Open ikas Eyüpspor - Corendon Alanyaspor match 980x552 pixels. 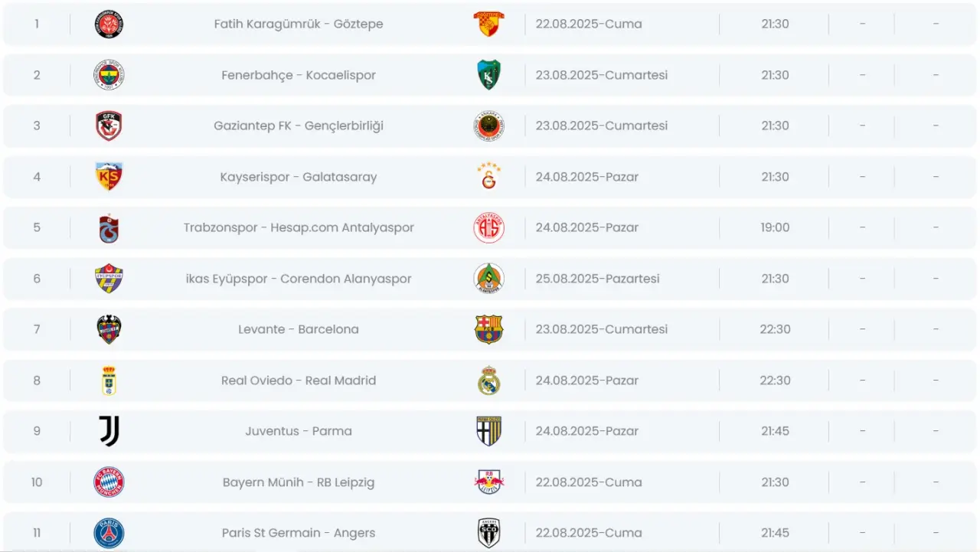[x=299, y=279]
